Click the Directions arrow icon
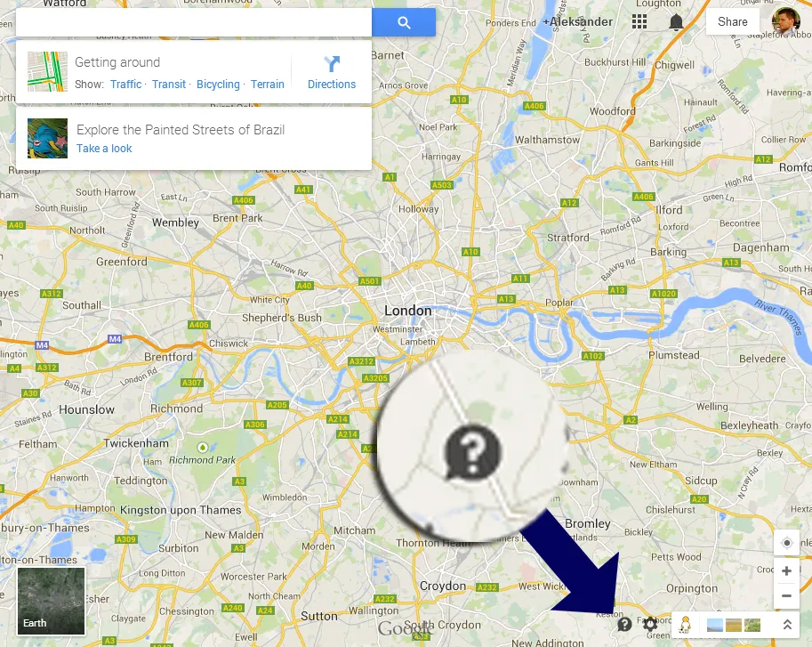The image size is (812, 647). coord(332,64)
